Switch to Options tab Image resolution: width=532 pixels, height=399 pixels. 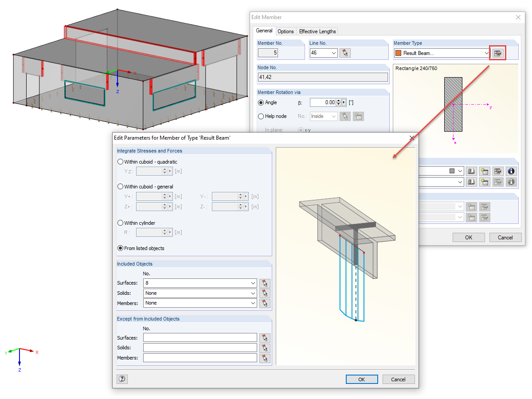tap(286, 31)
